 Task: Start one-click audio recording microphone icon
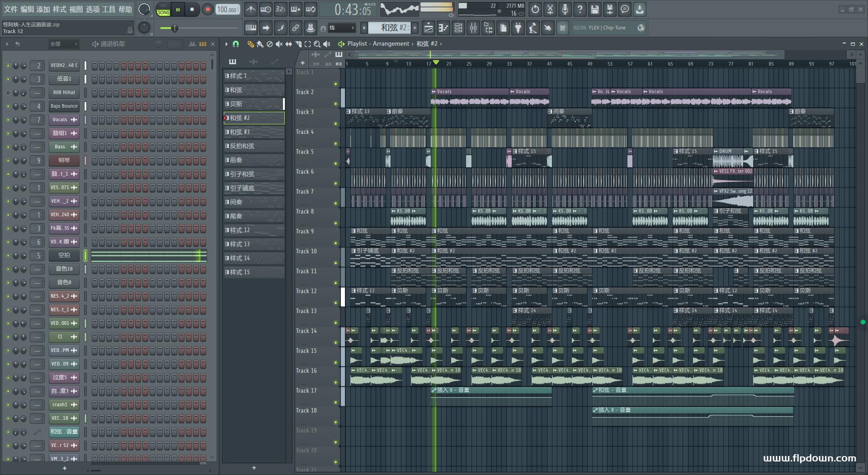pyautogui.click(x=565, y=9)
